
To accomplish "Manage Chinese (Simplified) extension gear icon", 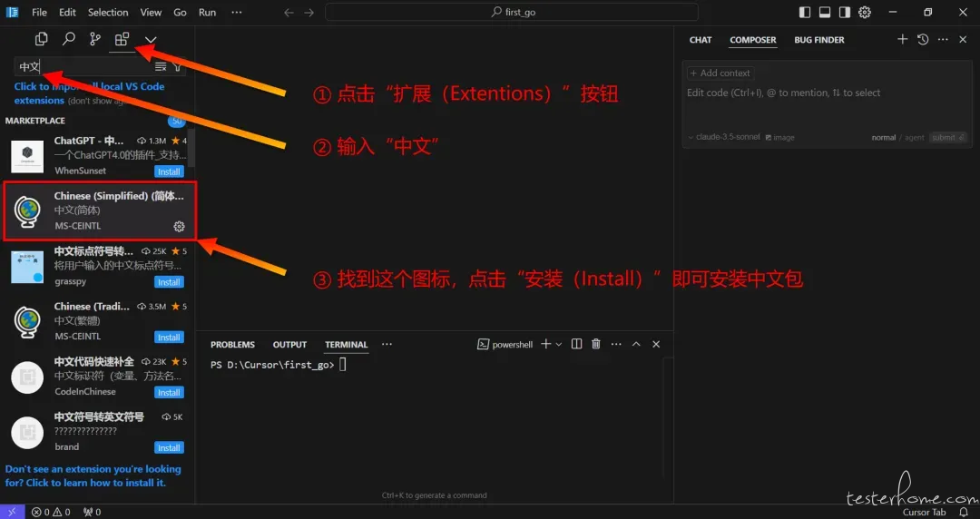I will coord(179,226).
